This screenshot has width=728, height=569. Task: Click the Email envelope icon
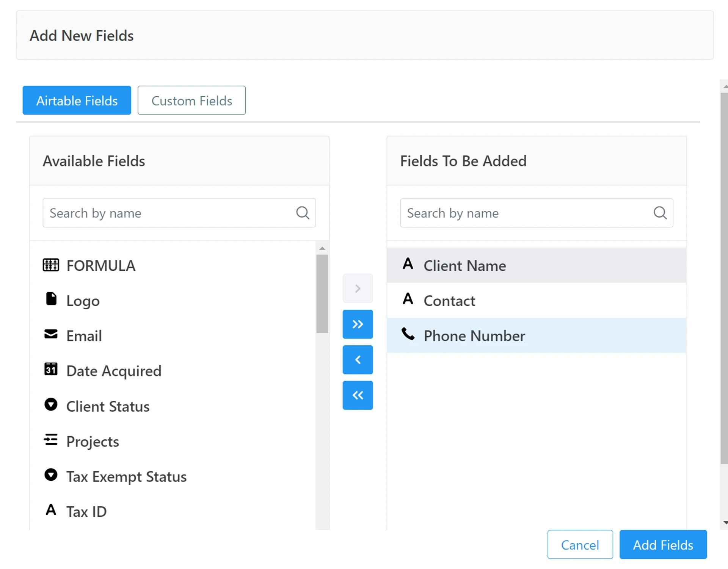coord(51,334)
